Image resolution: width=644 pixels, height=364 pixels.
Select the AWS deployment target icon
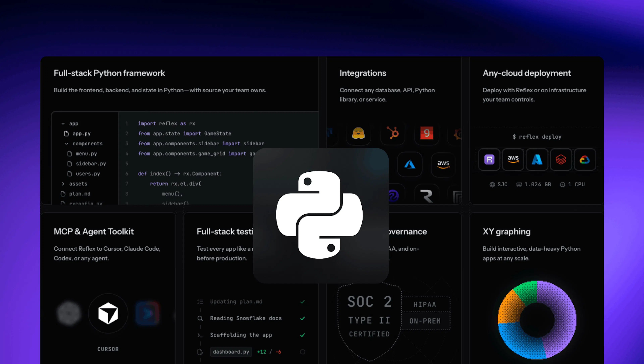click(x=513, y=160)
